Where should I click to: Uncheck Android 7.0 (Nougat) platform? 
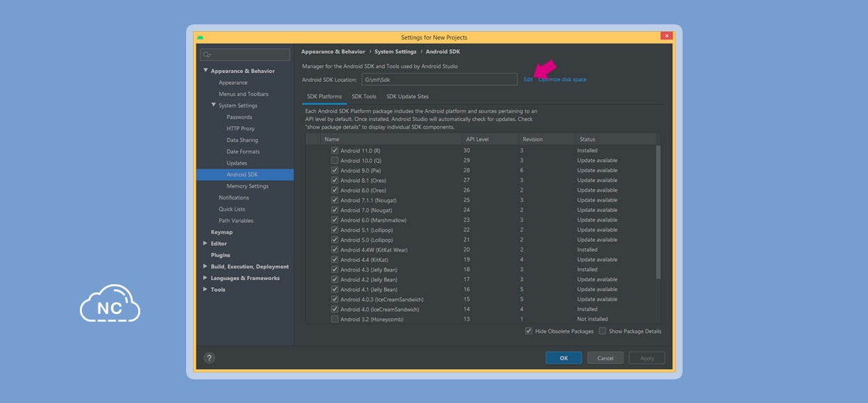[x=335, y=210]
